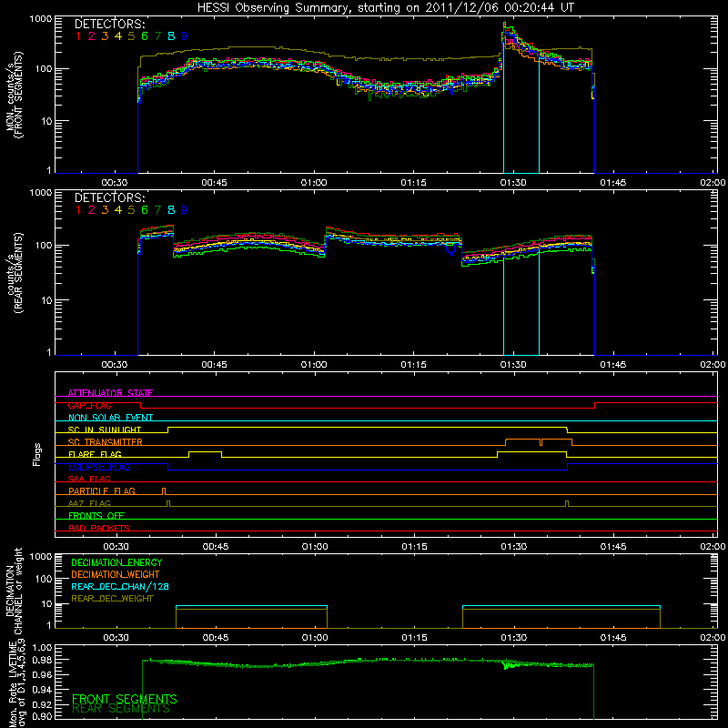Click the 01:30 tick in the front segments panel
728x728 pixels.
click(x=513, y=183)
